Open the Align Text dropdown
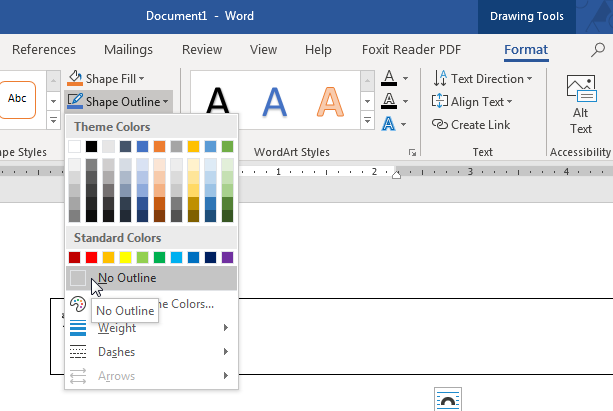The width and height of the screenshot is (613, 411). pyautogui.click(x=472, y=101)
